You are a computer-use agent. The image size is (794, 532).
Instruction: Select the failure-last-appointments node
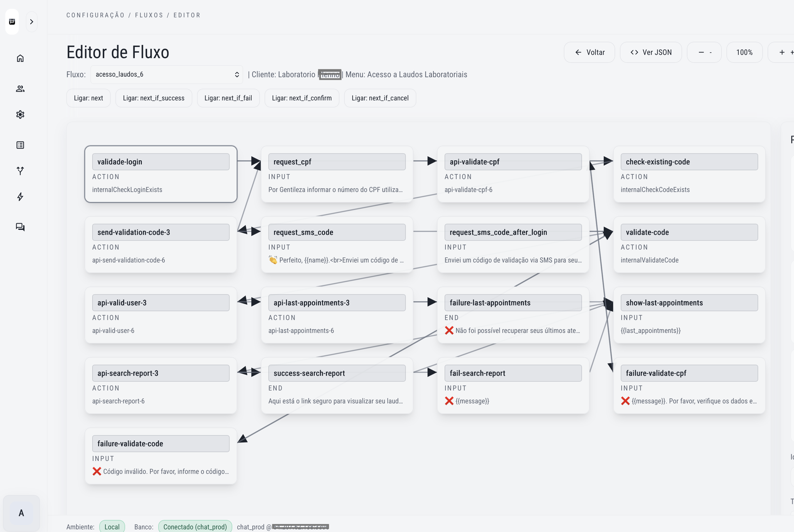click(513, 315)
